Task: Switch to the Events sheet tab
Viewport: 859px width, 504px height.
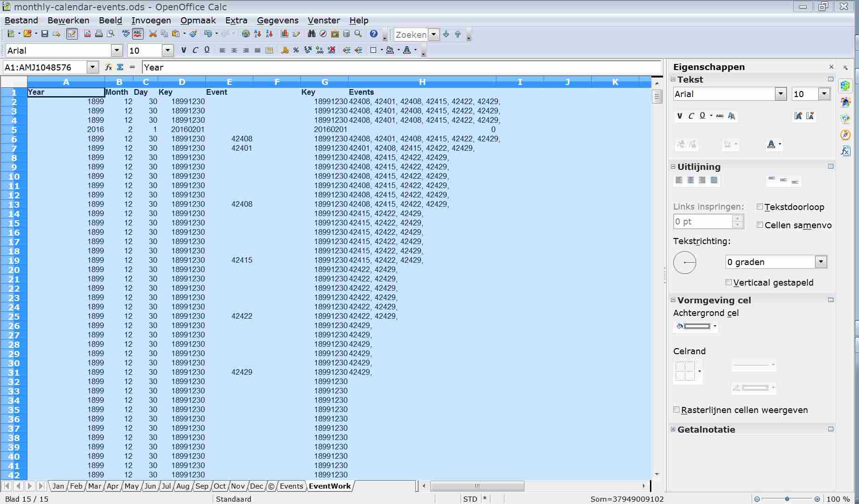Action: pyautogui.click(x=291, y=486)
